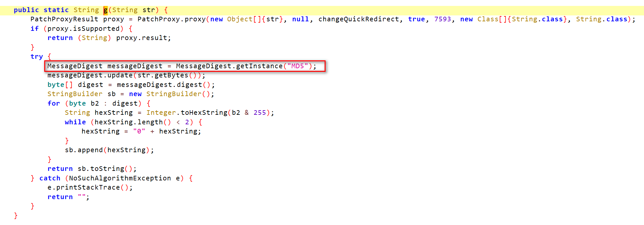Click the for keyword of byte loop
The width and height of the screenshot is (644, 225).
click(x=54, y=104)
